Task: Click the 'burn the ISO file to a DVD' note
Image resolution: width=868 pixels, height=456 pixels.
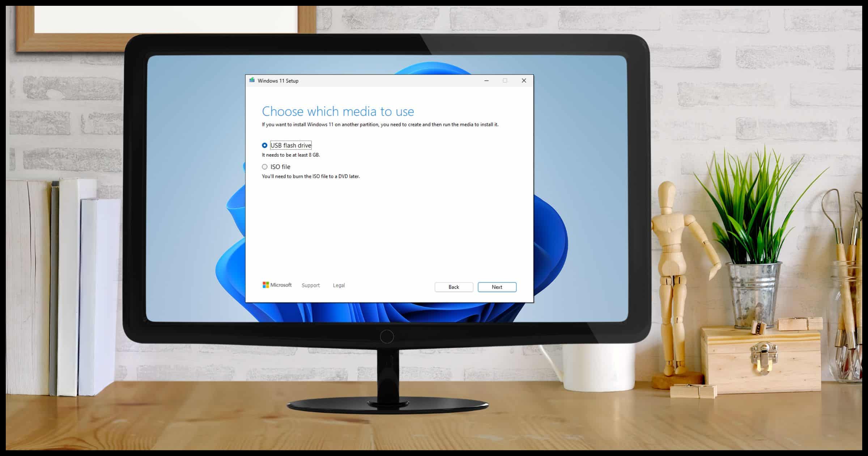Action: 311,176
